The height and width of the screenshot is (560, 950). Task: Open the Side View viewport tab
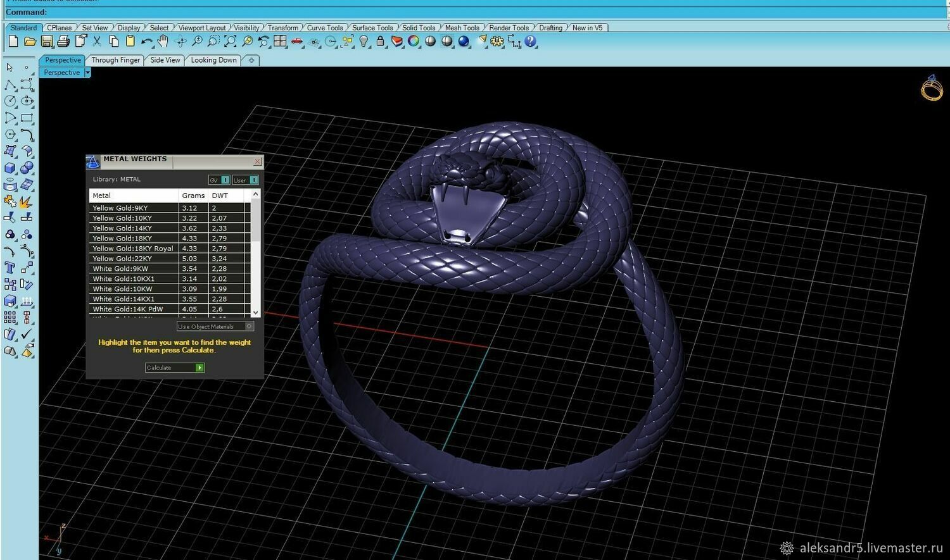(x=165, y=60)
